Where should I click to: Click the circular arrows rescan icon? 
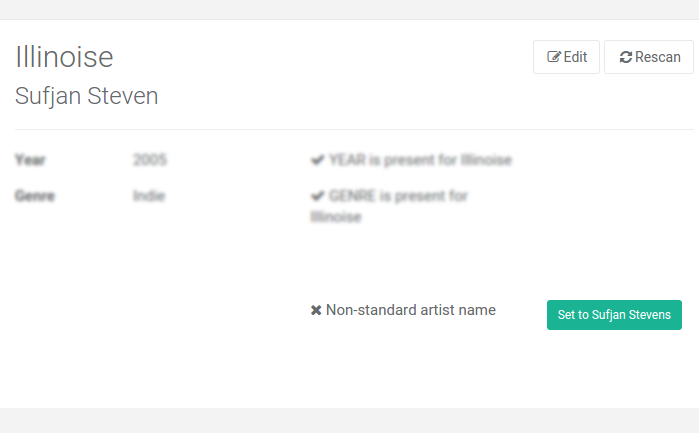(625, 57)
